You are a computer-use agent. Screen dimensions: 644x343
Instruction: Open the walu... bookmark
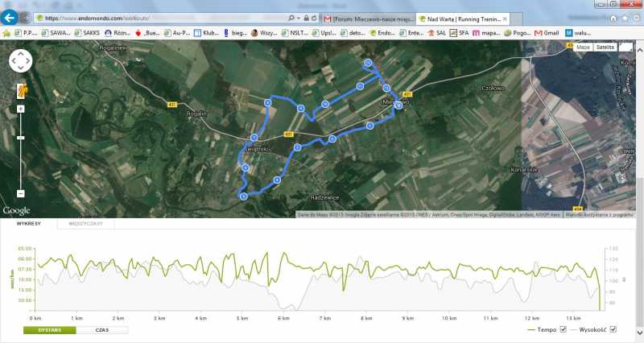click(578, 33)
